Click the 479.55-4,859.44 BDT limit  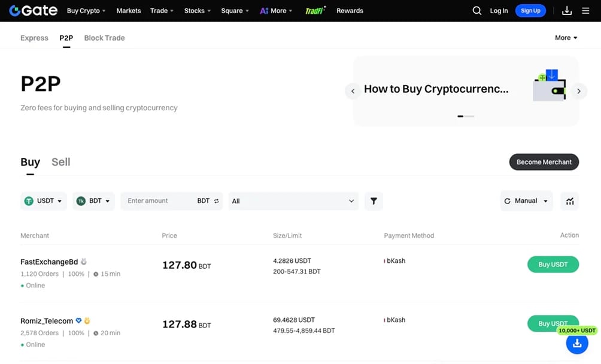[304, 330]
